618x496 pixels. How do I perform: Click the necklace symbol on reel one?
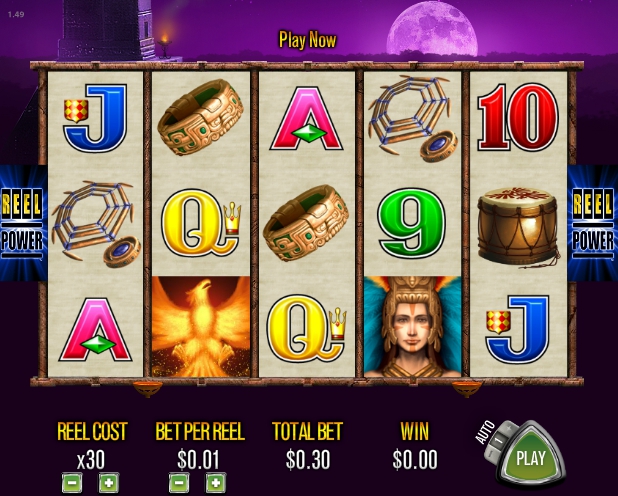97,224
